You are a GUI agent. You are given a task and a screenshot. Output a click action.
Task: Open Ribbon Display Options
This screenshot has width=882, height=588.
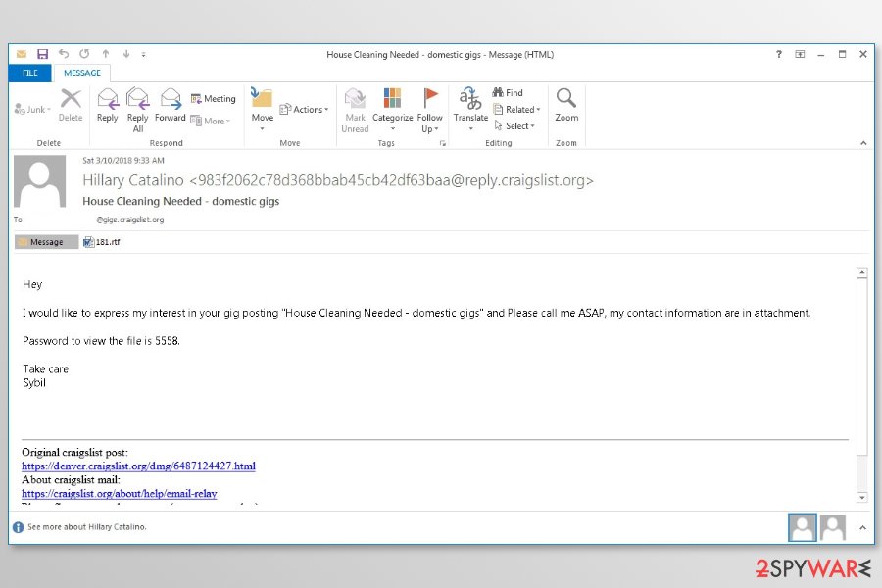(800, 54)
